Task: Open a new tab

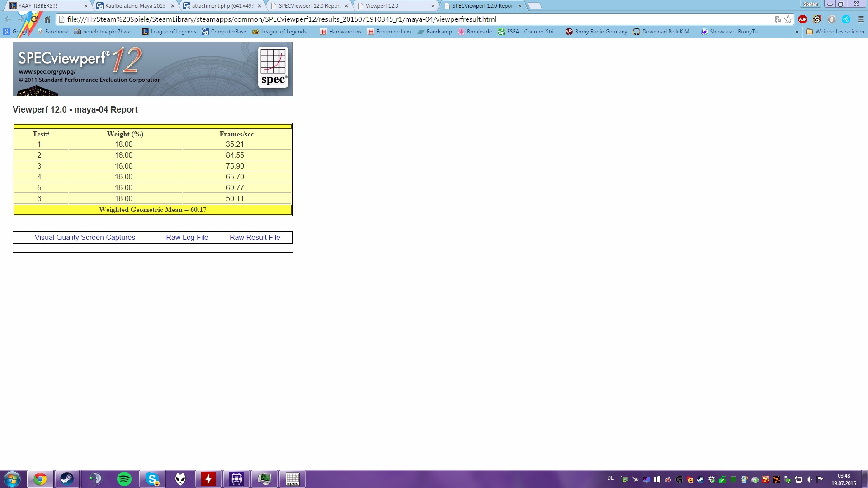Action: click(535, 6)
